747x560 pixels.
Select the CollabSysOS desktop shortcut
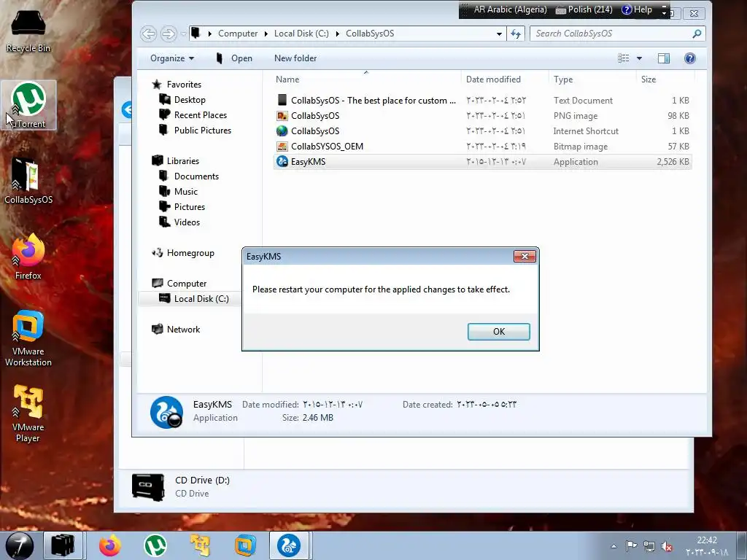point(28,181)
